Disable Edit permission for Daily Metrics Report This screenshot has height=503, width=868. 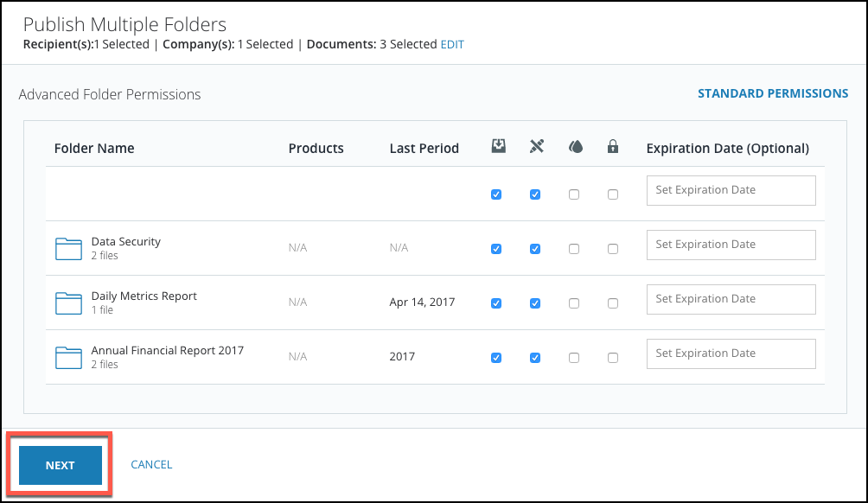point(535,303)
